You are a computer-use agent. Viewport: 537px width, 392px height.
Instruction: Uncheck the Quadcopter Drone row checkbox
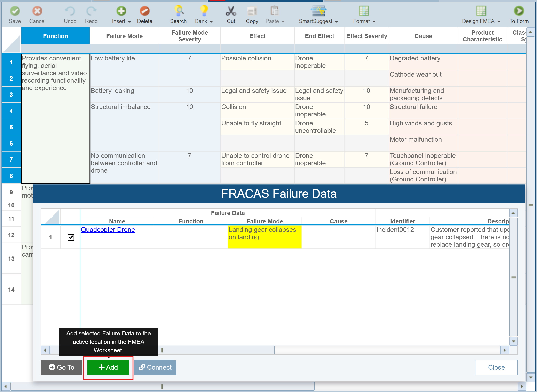[x=71, y=237]
